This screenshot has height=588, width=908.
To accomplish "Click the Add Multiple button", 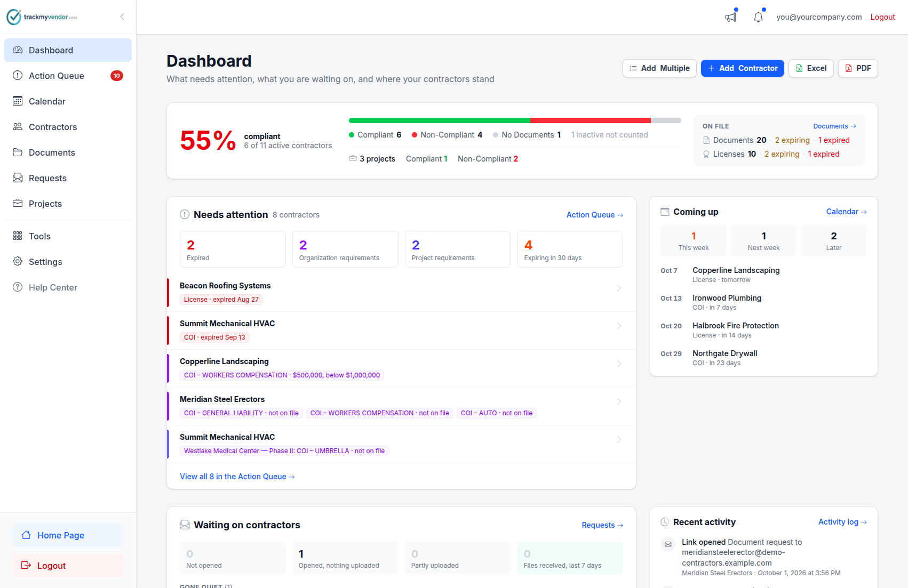I will (659, 68).
